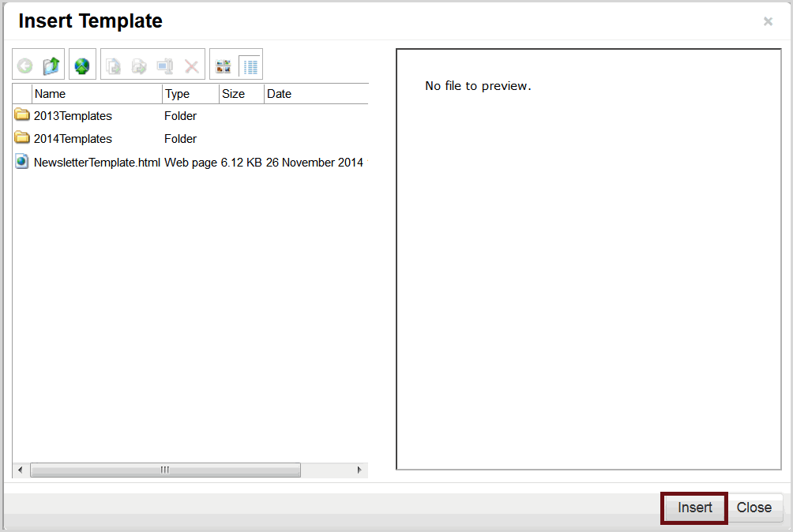793x532 pixels.
Task: Click the red X Delete icon
Action: coord(191,66)
